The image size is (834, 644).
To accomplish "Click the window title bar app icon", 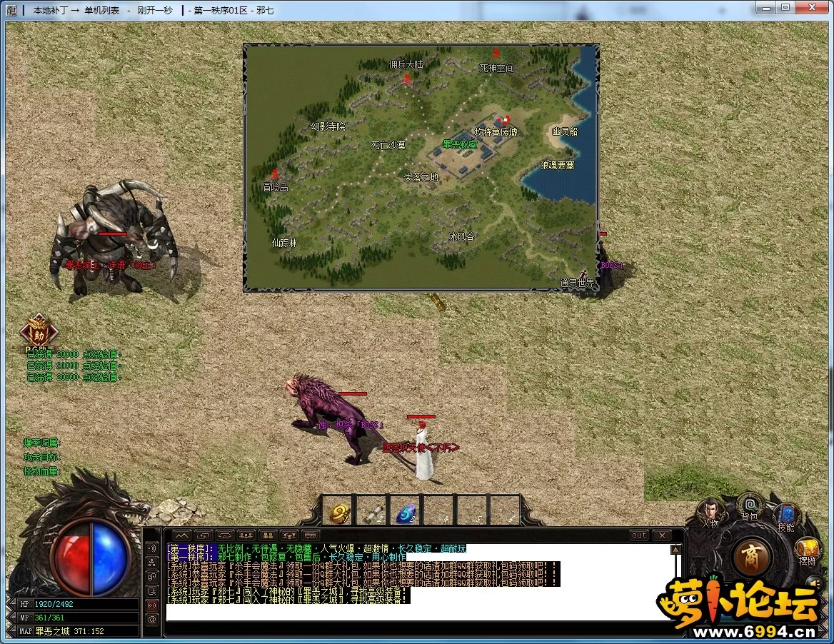I will (11, 10).
